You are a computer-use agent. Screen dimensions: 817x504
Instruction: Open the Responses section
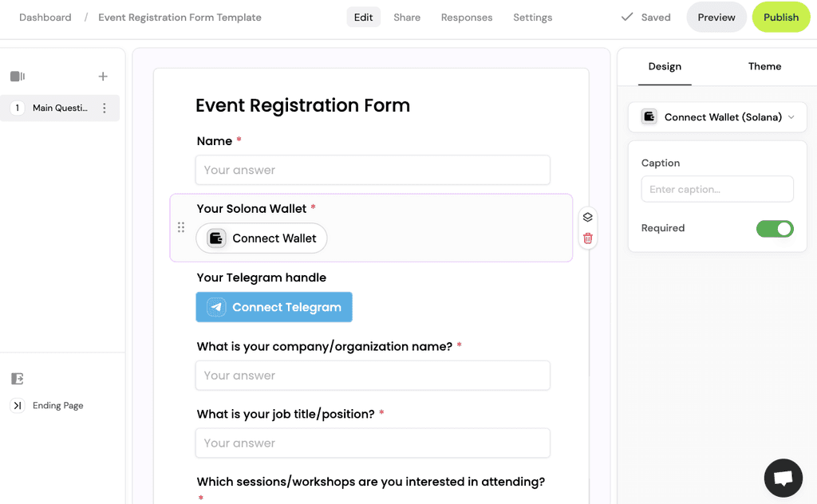466,17
